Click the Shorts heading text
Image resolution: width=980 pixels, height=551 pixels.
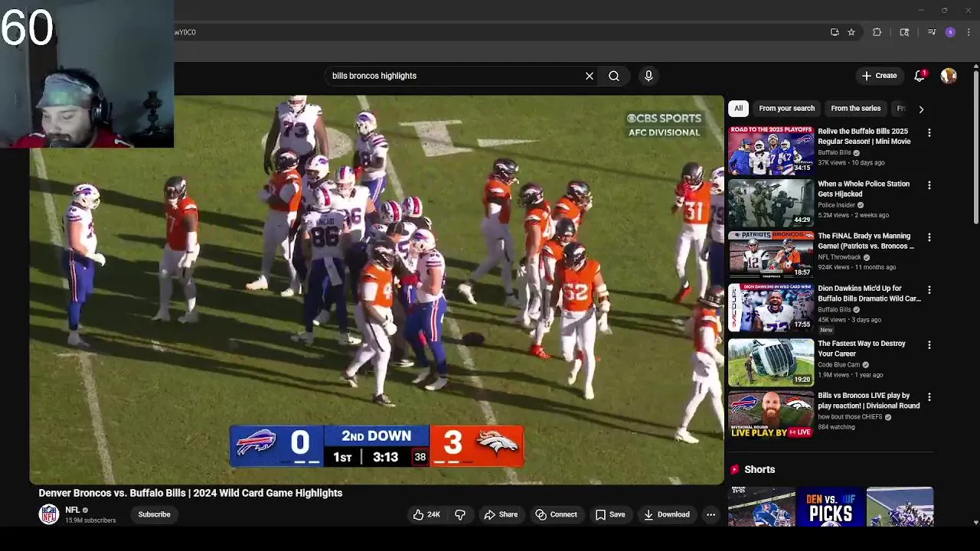tap(759, 469)
